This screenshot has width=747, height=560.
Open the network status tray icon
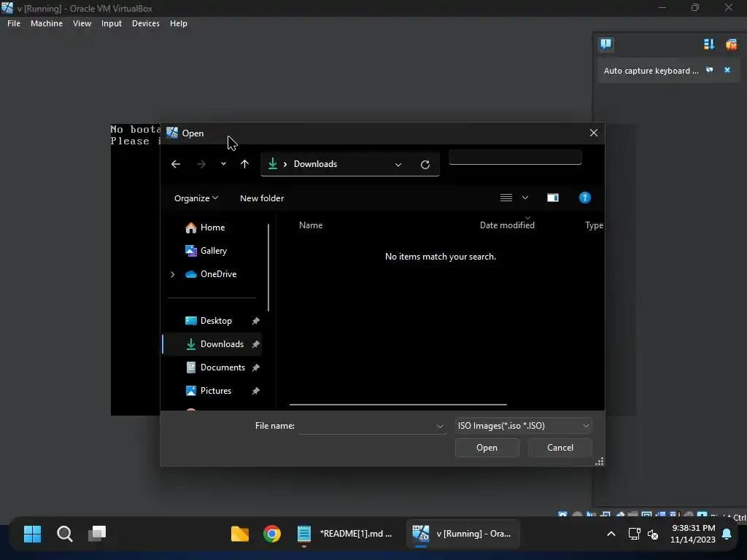(x=634, y=534)
